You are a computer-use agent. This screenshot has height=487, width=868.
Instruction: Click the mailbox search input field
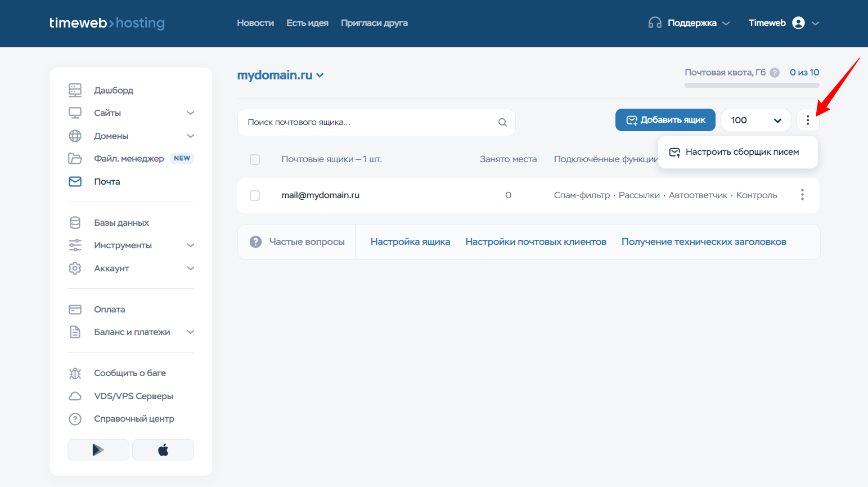[368, 122]
